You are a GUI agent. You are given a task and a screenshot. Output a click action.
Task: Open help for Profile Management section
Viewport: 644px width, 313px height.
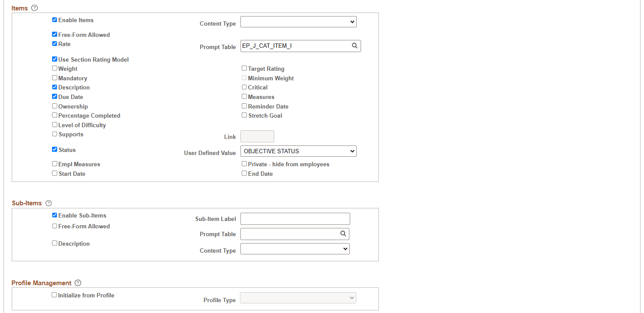(78, 283)
